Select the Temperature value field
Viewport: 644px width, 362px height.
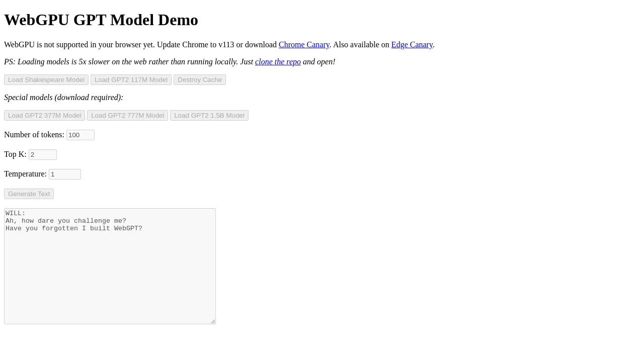click(65, 174)
